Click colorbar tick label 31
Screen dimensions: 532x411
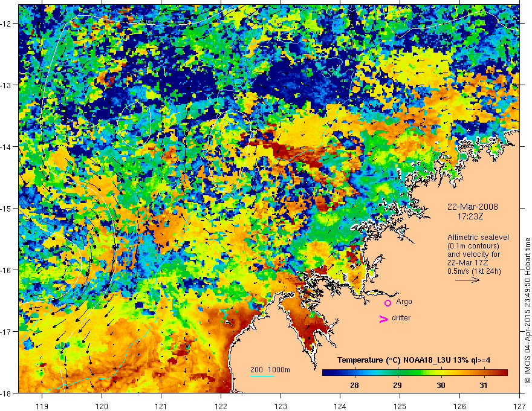[484, 385]
